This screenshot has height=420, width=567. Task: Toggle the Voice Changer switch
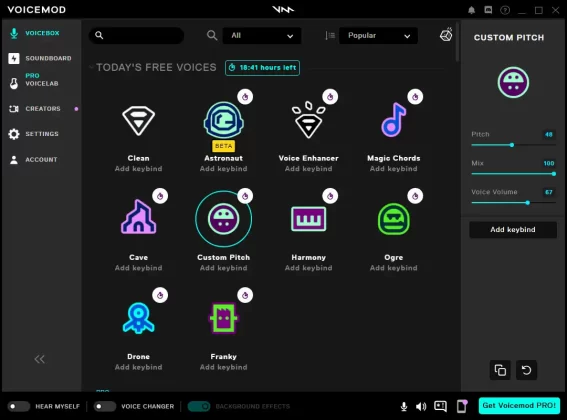tap(105, 406)
